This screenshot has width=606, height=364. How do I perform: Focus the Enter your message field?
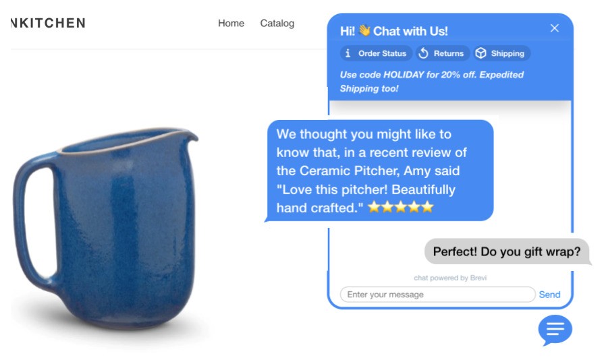point(437,295)
